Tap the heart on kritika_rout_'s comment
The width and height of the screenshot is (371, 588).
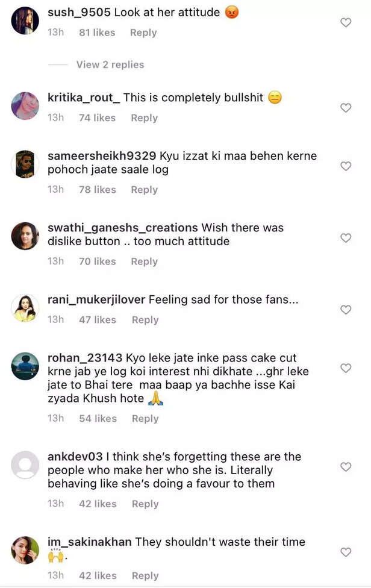click(x=346, y=108)
